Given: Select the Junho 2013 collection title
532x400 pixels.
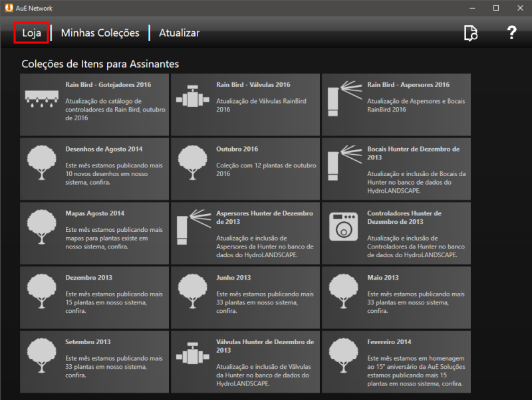Looking at the screenshot, I should pos(233,277).
